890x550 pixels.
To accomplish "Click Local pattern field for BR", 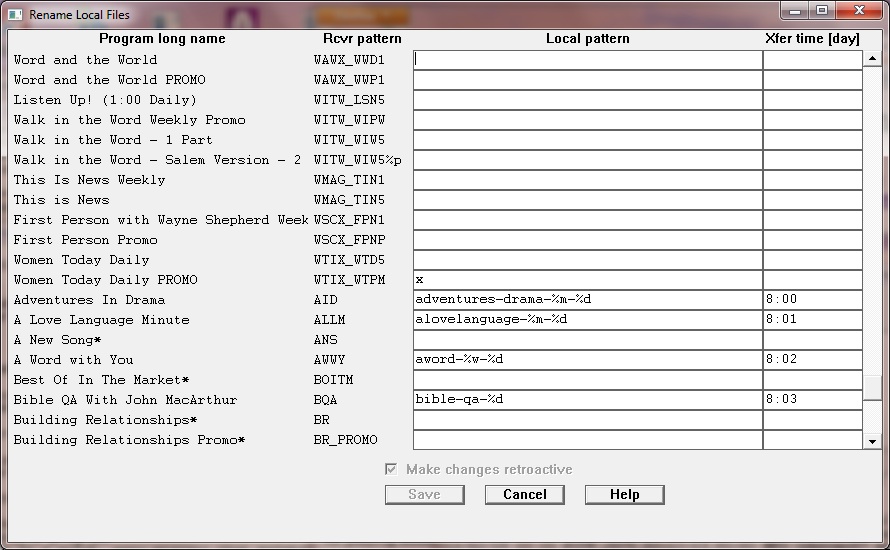I will pos(588,419).
